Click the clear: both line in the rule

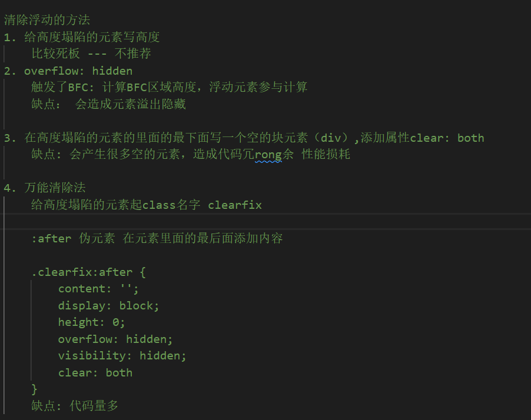[95, 372]
